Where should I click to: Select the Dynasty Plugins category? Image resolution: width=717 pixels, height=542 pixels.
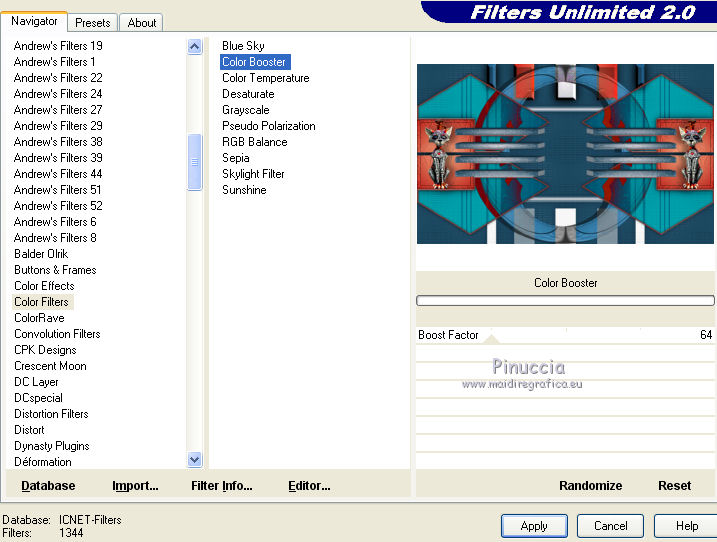point(52,446)
